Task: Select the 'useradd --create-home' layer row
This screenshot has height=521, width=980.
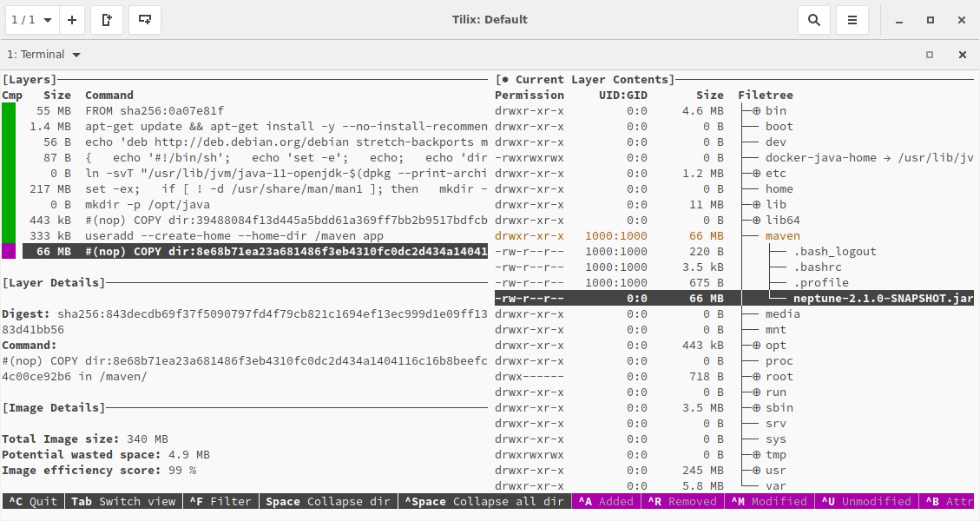Action: [234, 236]
